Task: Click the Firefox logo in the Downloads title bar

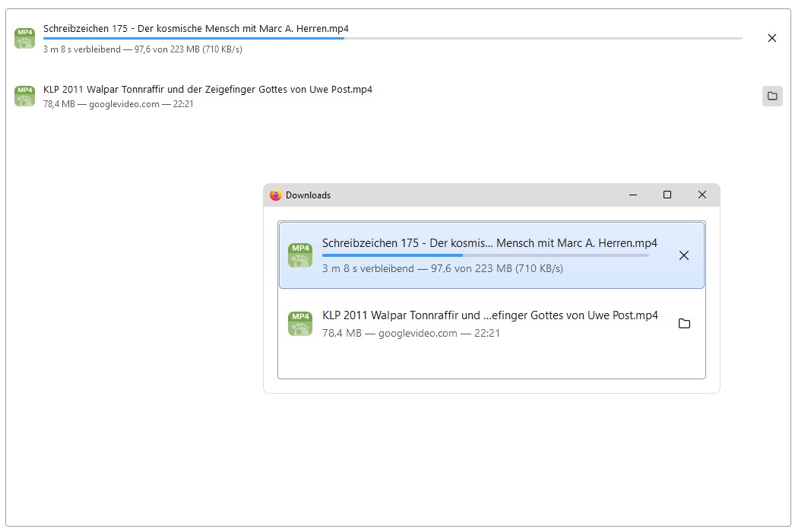Action: point(275,195)
